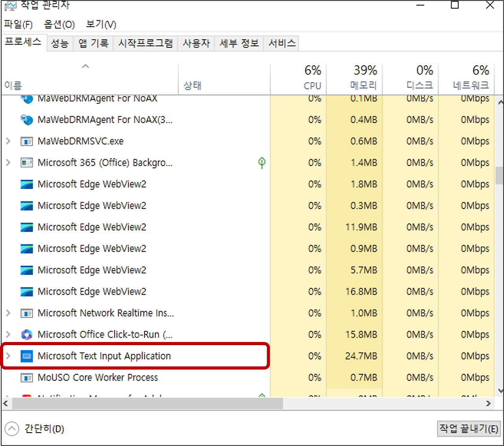
Task: Switch to the 세부 정보 tab
Action: [239, 43]
